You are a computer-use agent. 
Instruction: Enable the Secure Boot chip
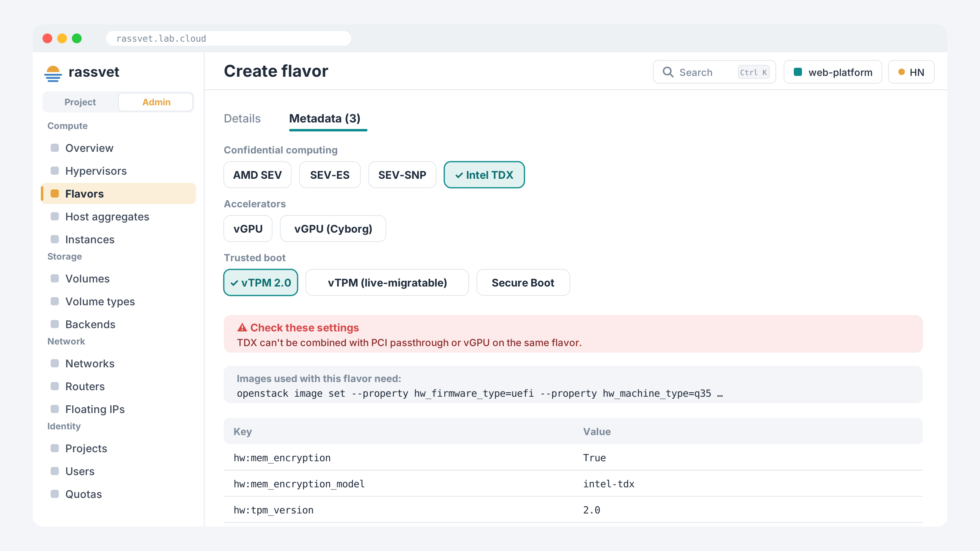(x=523, y=282)
